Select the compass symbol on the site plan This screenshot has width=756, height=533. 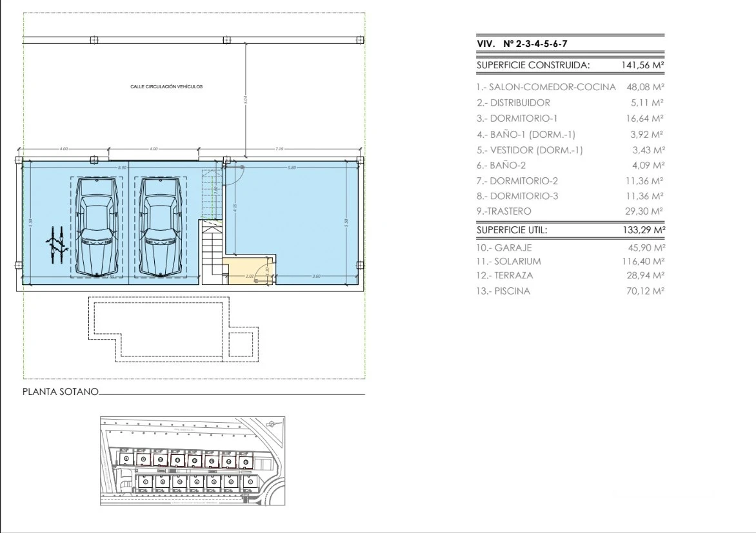[272, 424]
